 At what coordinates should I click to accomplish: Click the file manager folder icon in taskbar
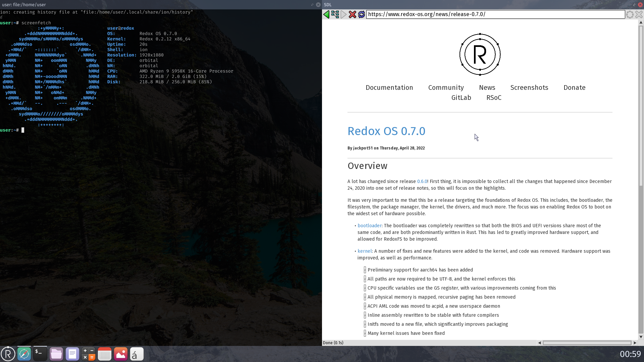tap(56, 354)
